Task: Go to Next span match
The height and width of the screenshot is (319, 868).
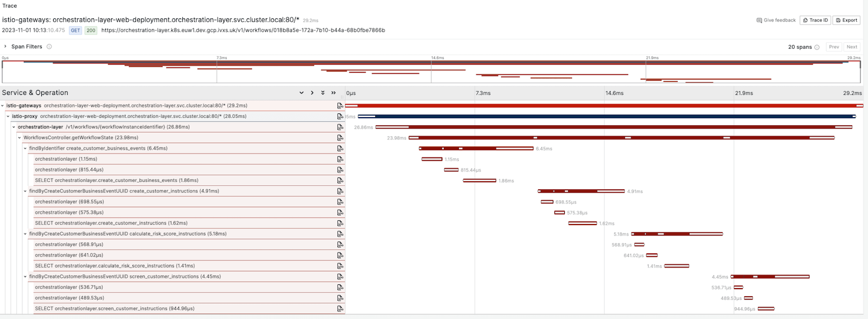Action: pos(852,47)
